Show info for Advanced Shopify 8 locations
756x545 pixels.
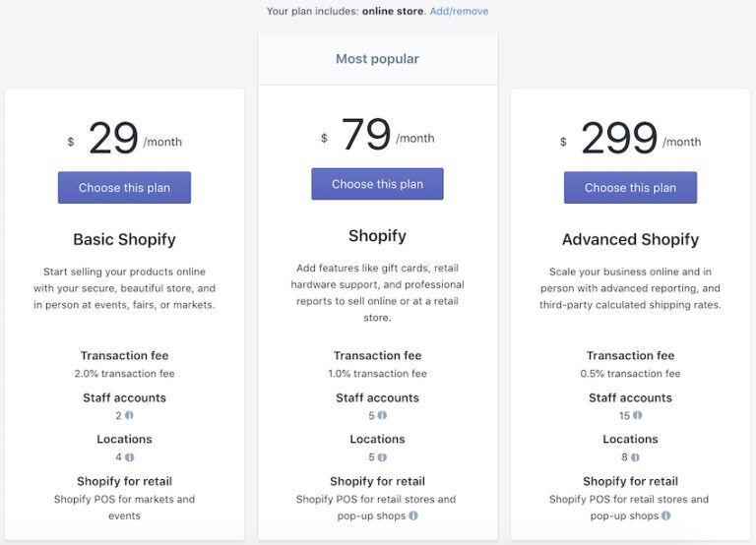click(635, 457)
